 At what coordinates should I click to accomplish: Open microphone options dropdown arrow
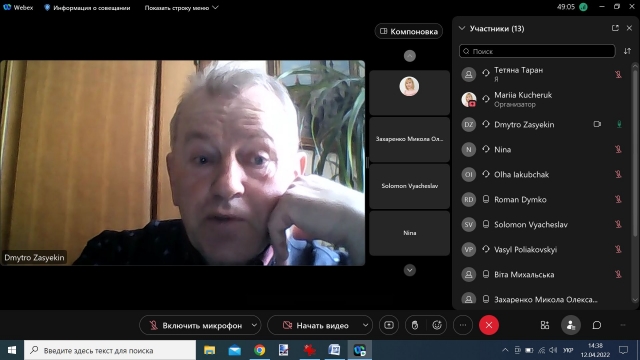(254, 325)
